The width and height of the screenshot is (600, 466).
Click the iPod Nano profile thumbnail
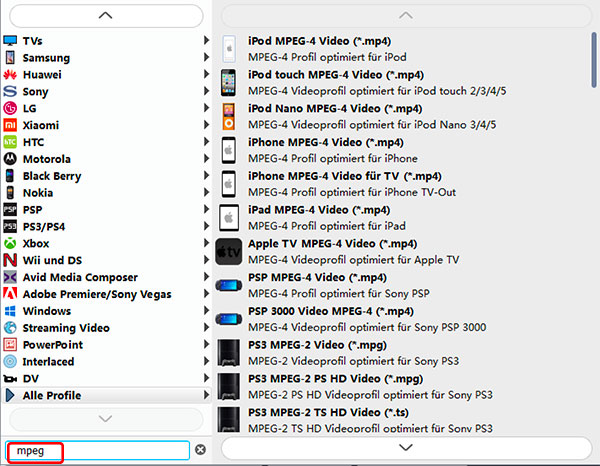228,116
